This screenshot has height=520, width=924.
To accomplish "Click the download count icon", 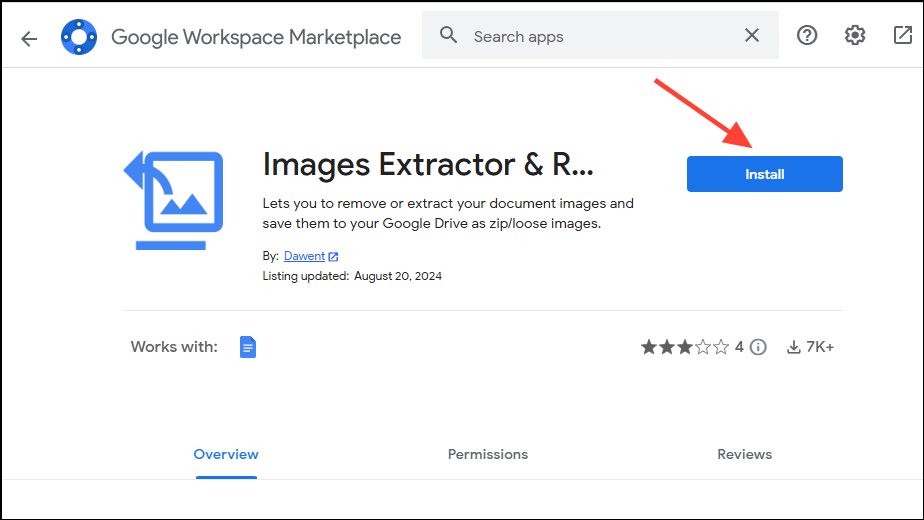I will tap(794, 347).
